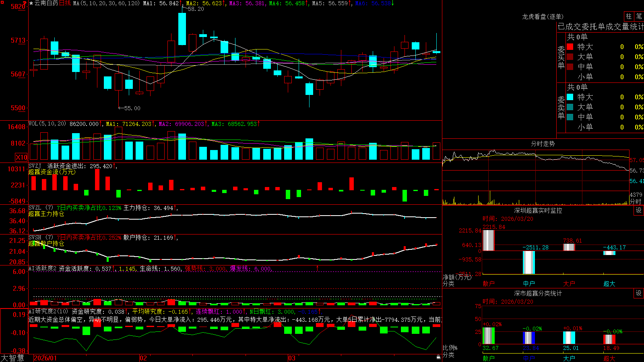
Task: Click the red square icon at top-left corner
Action: [x=2, y=2]
